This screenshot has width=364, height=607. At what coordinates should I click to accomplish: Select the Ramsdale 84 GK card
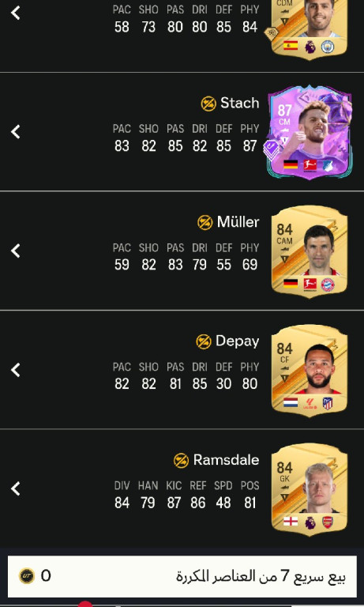[310, 490]
